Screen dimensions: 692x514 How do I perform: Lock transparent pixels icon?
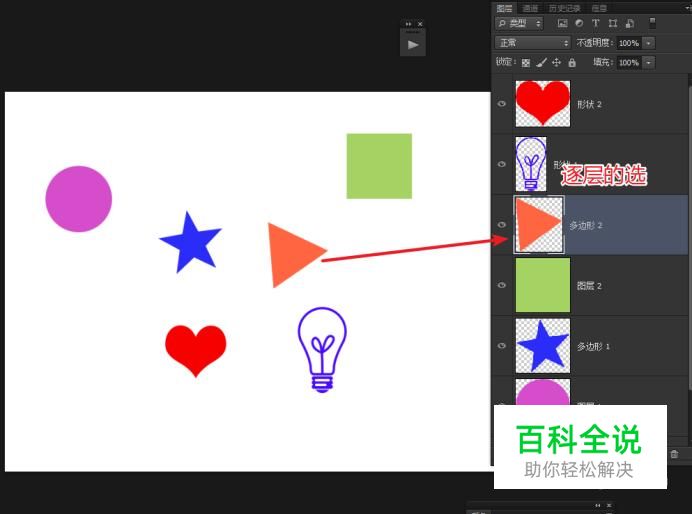[526, 63]
